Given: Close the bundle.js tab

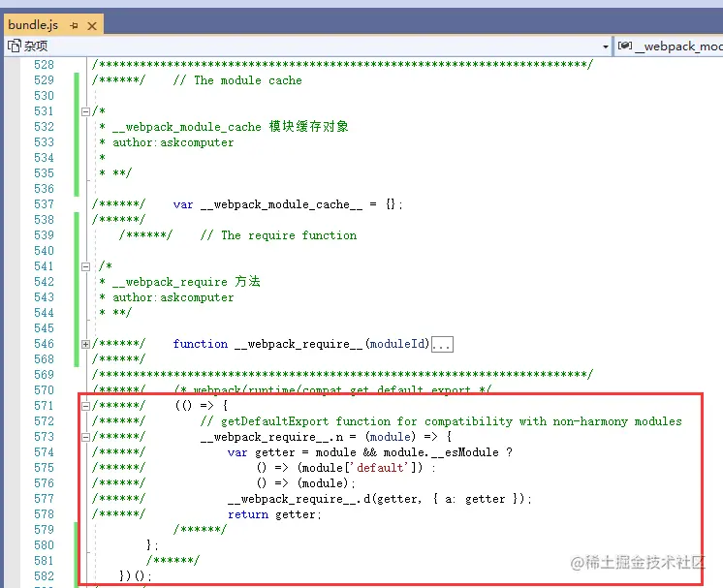Looking at the screenshot, I should 92,26.
